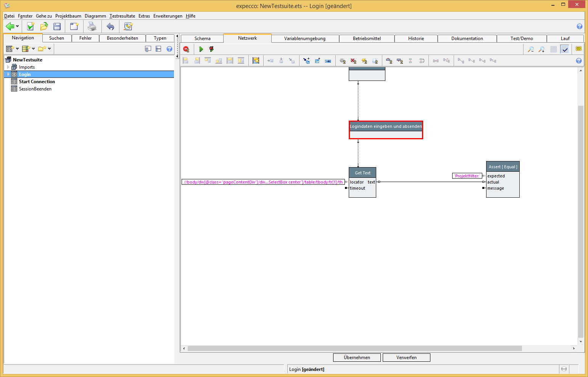
Task: Zoom out using the magnifier minus icon
Action: click(530, 49)
